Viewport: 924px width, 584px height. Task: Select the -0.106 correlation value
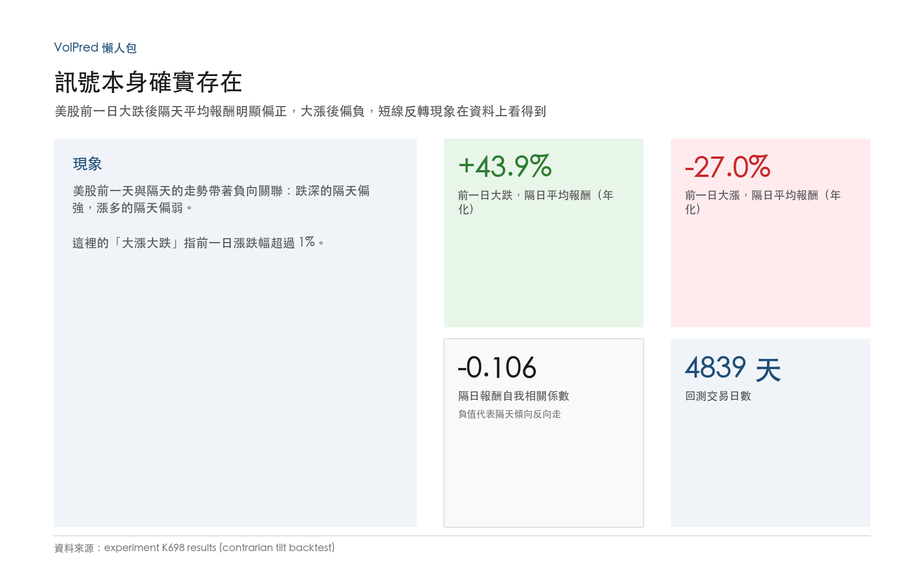[497, 367]
